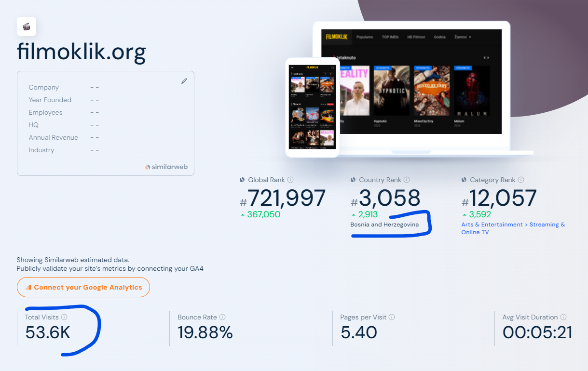This screenshot has height=371, width=588.
Task: Click the info icon beside Bounce Rate
Action: coord(222,317)
